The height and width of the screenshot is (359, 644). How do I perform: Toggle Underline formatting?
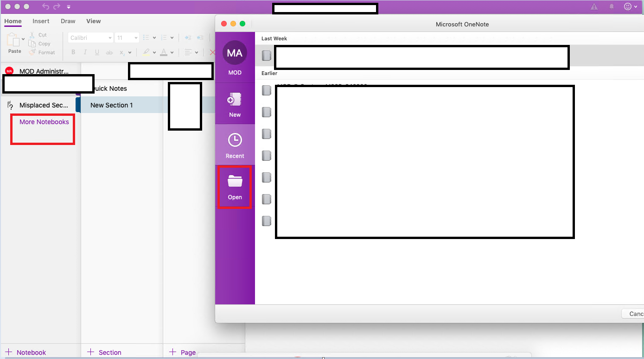click(97, 52)
